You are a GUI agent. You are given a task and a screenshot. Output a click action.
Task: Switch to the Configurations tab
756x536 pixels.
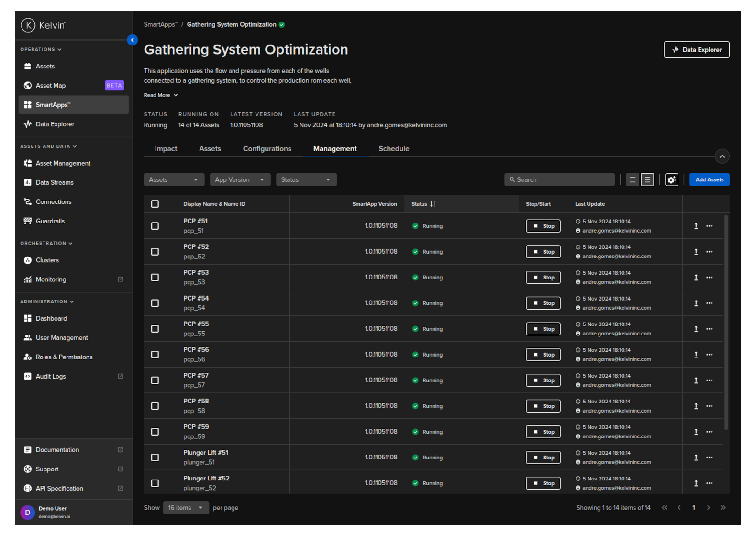click(267, 149)
